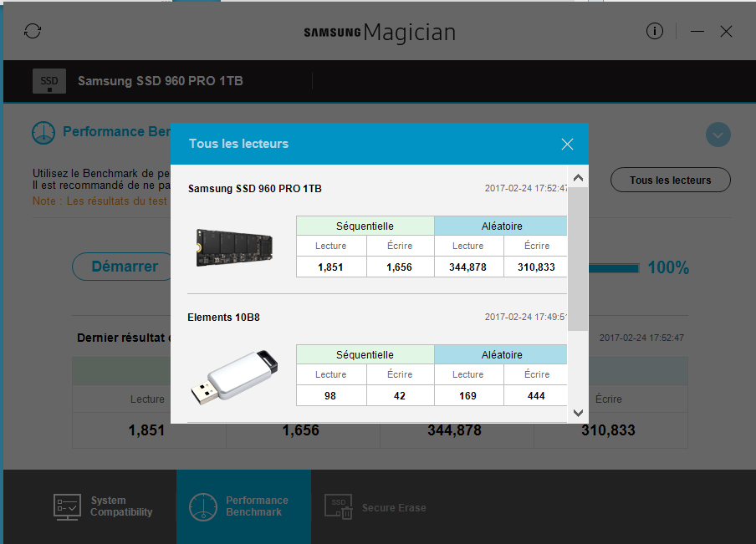
Task: Click the Secure Erase SSD trash icon
Action: pyautogui.click(x=339, y=507)
